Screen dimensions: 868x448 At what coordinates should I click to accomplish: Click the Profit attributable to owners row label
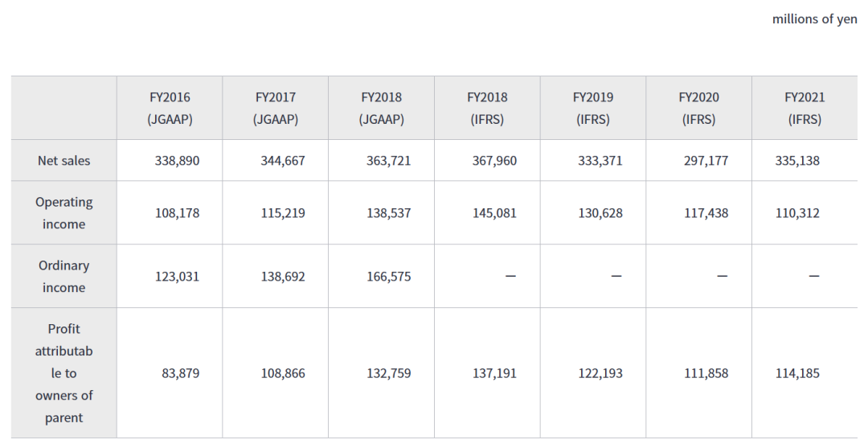(64, 373)
